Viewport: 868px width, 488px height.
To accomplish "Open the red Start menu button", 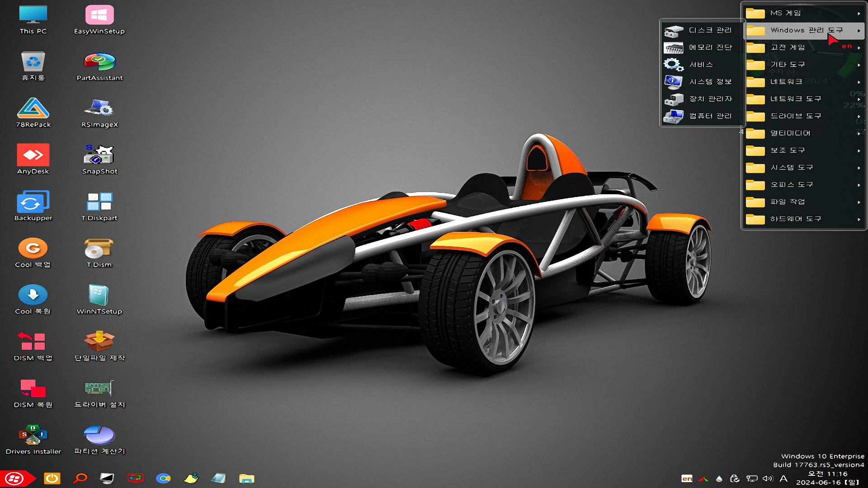I will (x=17, y=479).
